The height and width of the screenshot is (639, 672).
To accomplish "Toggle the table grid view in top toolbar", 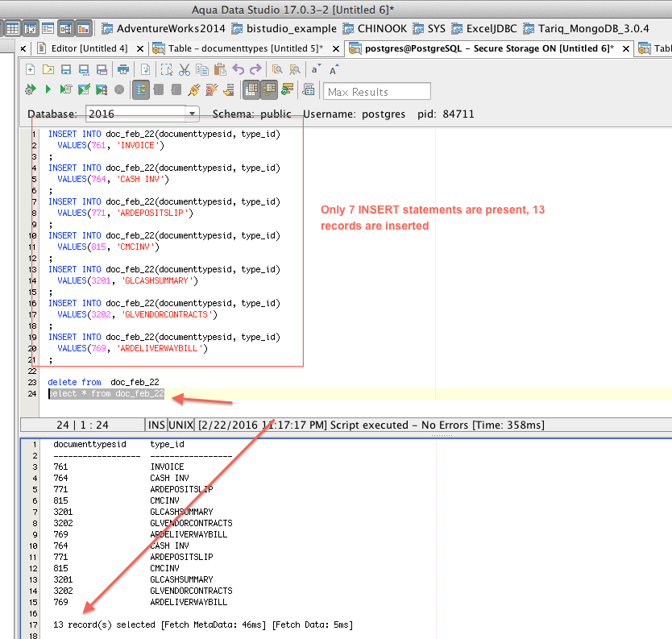I will coord(12,29).
